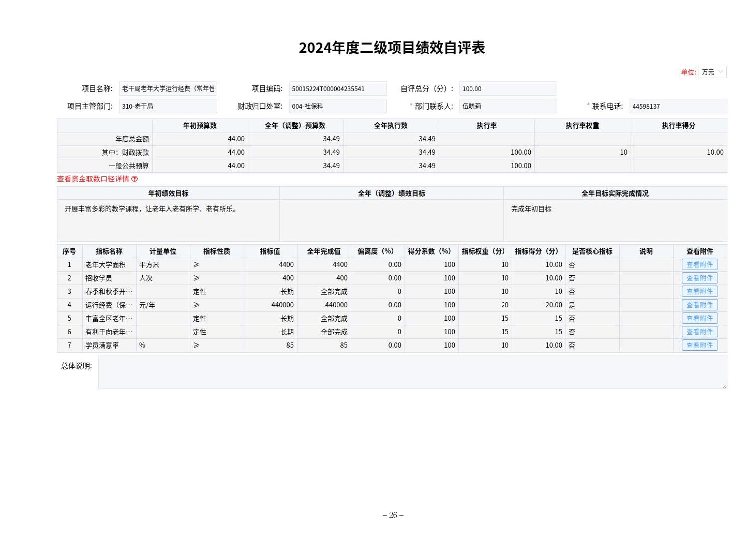Viewport: 756px width, 533px height.
Task: Click the 招收学员 indicator name
Action: coord(99,278)
